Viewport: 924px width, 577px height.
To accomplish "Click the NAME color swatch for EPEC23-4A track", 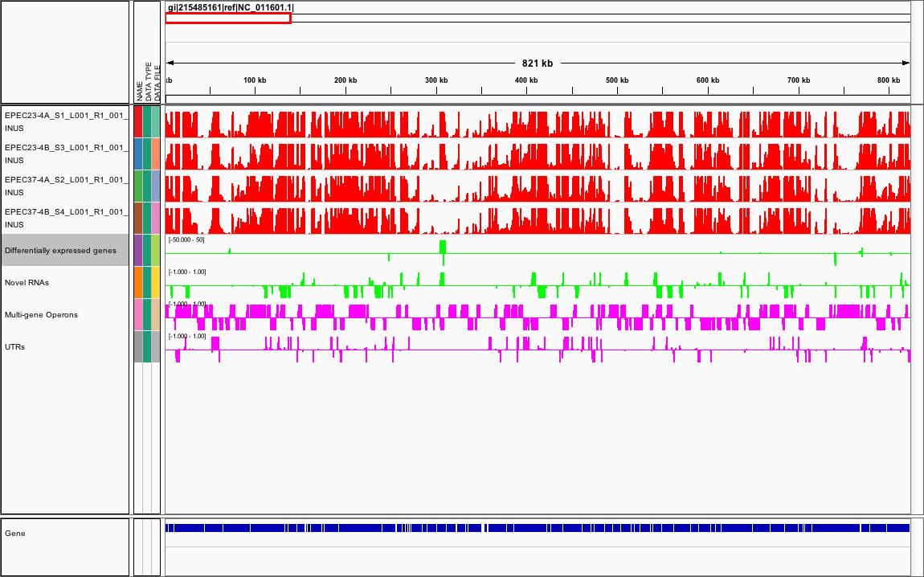I will 138,122.
